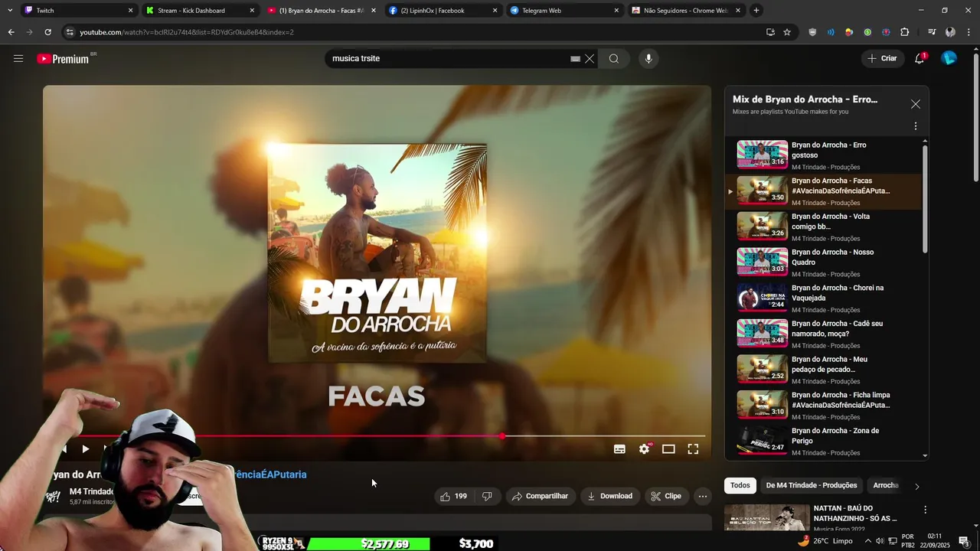Switch to LipinhOx Facebook tab

coord(444,11)
